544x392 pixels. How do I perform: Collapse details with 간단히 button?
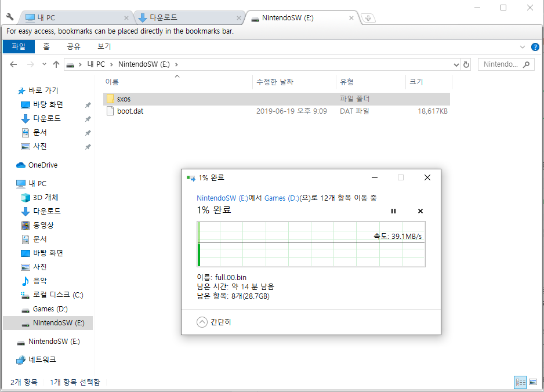(213, 322)
